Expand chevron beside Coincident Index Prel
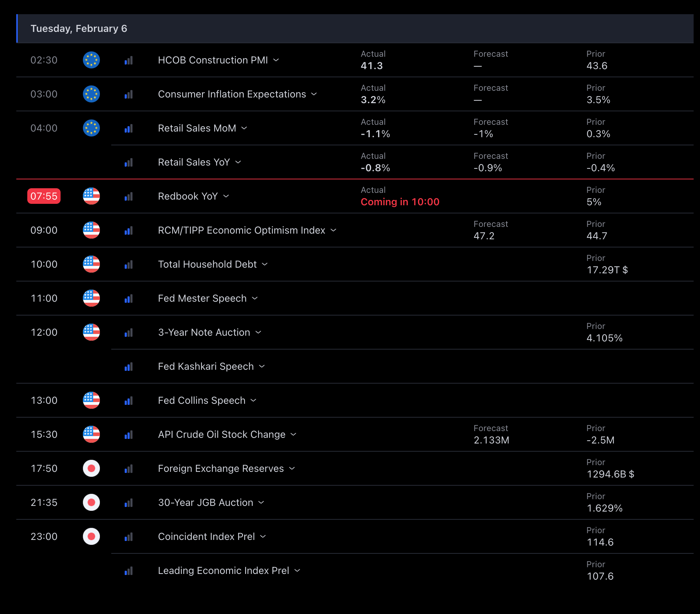 [x=263, y=536]
